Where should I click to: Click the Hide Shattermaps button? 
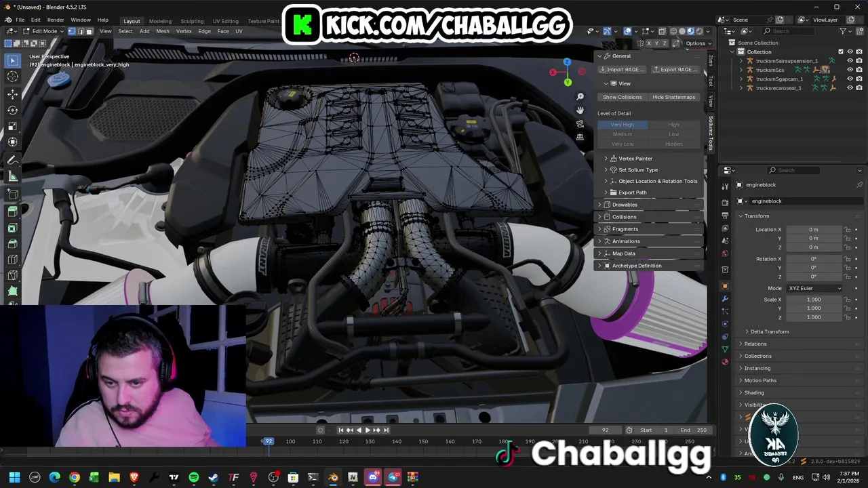click(673, 97)
